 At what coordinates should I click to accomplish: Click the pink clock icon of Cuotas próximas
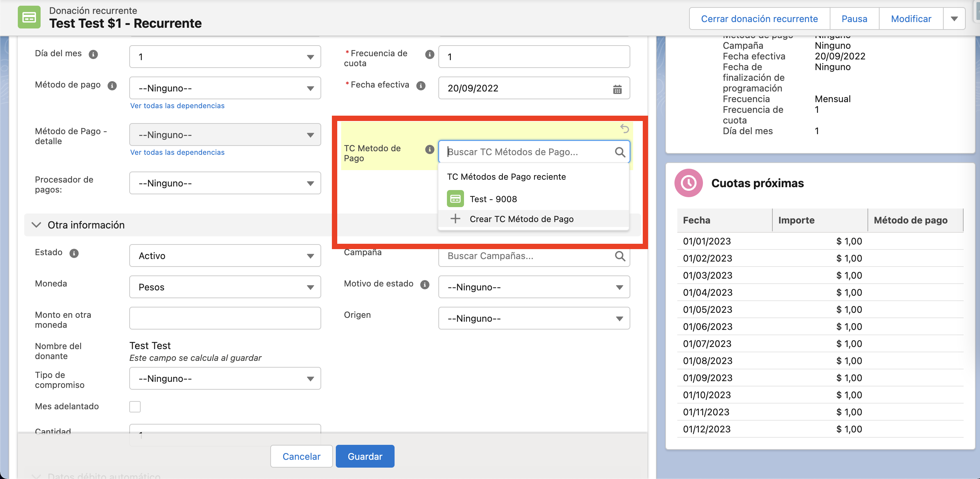click(x=688, y=183)
